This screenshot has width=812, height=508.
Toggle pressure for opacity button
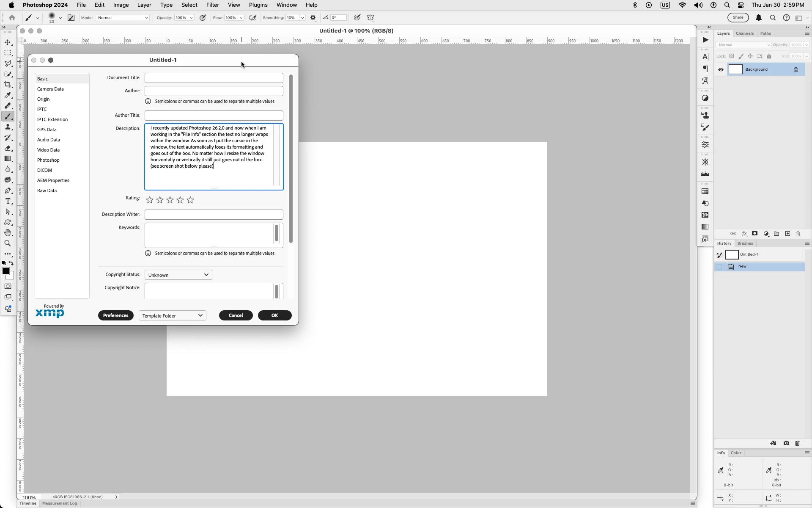203,18
